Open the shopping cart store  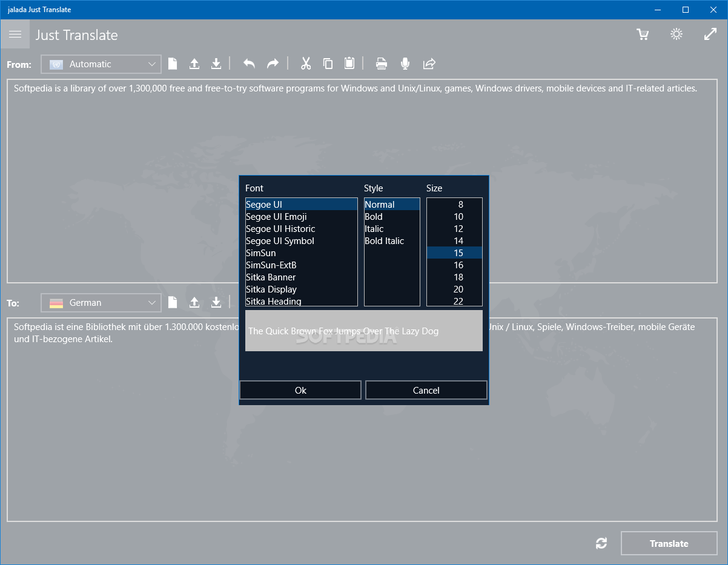pyautogui.click(x=643, y=35)
